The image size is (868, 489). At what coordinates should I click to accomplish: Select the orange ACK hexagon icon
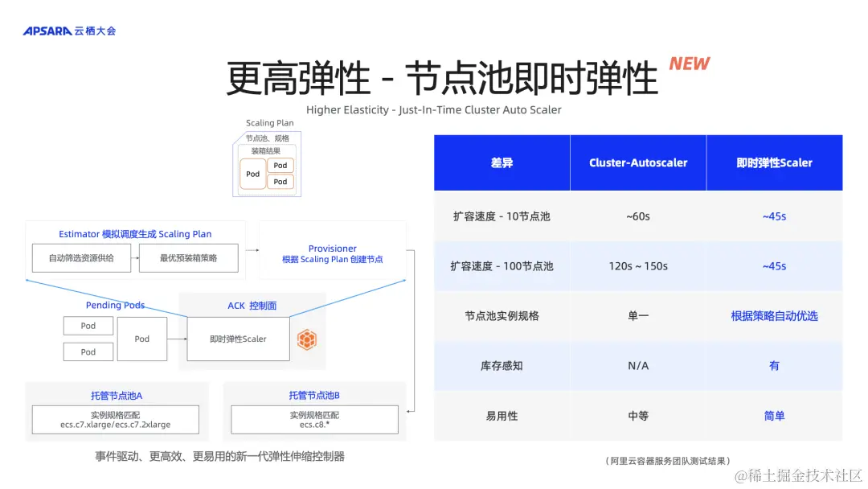(308, 340)
